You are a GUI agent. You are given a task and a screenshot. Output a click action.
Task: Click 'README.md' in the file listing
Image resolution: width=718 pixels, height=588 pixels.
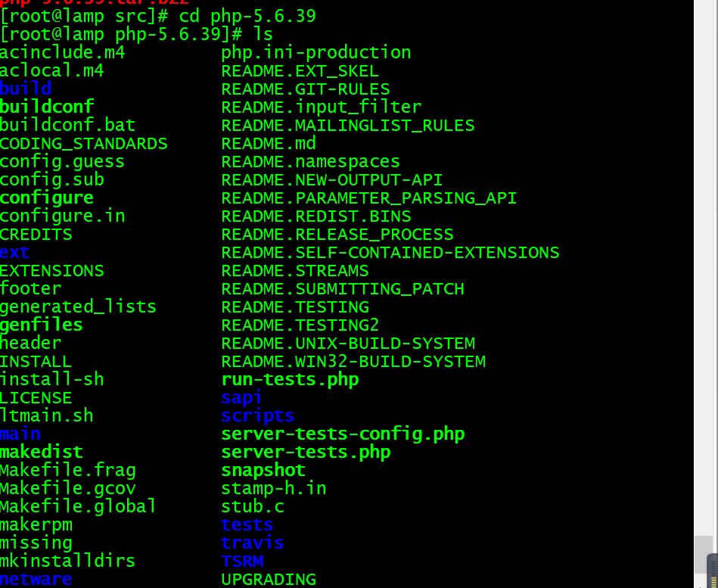269,143
